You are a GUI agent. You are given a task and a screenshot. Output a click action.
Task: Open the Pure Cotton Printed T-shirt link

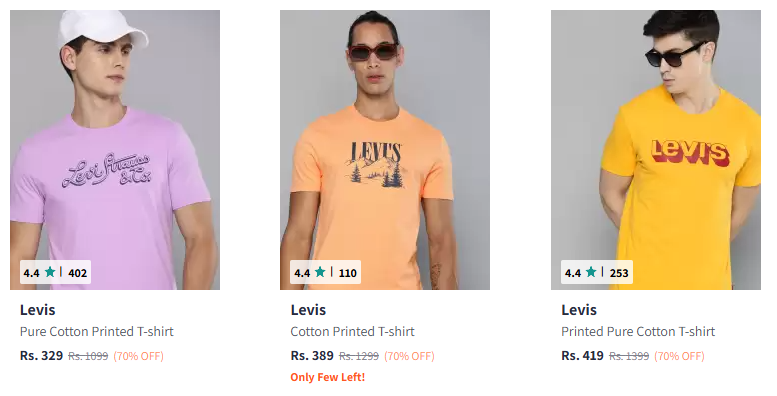click(97, 332)
